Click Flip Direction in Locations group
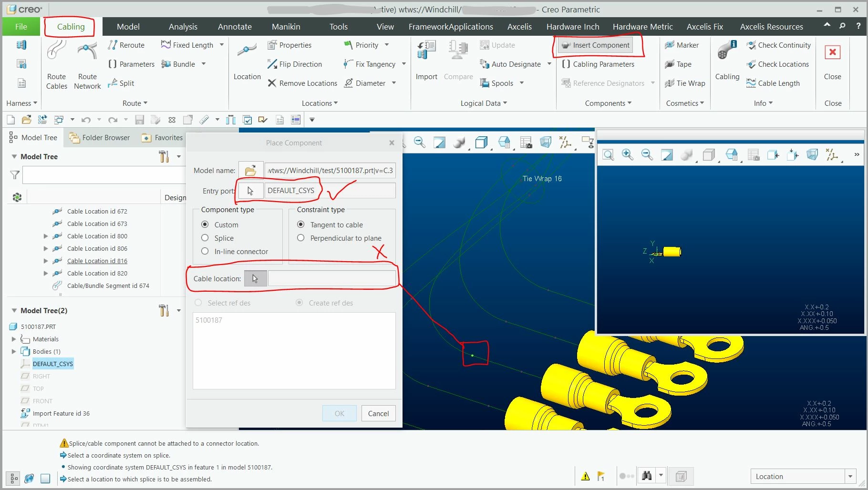Image resolution: width=868 pixels, height=490 pixels. pyautogui.click(x=295, y=64)
